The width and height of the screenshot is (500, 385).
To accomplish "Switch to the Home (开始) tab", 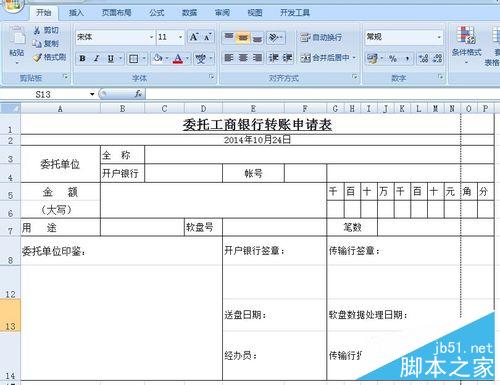I will tap(44, 13).
